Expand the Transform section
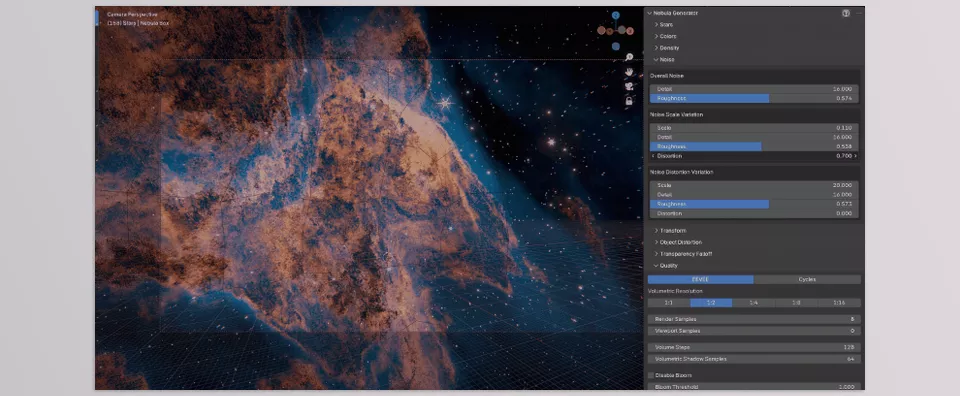The image size is (960, 396). [656, 231]
